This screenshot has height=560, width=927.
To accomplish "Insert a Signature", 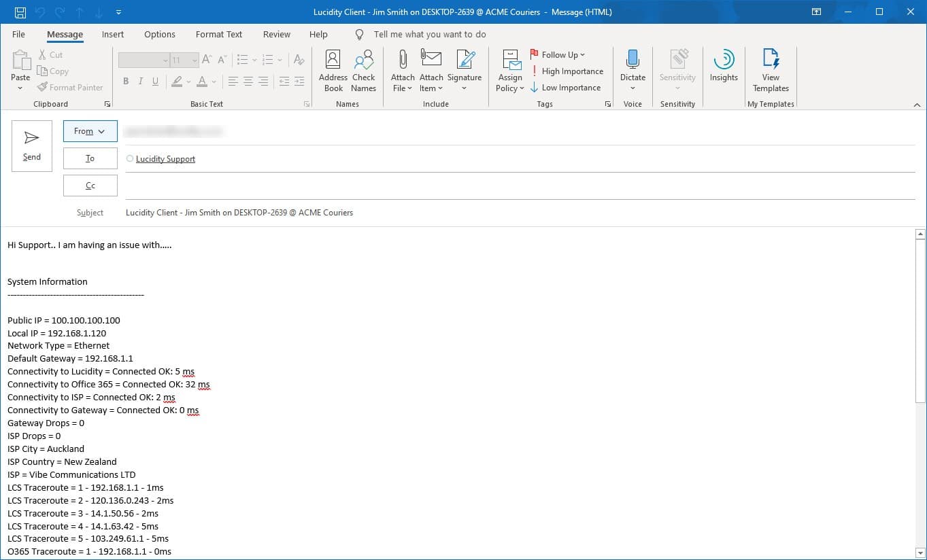I will click(465, 71).
